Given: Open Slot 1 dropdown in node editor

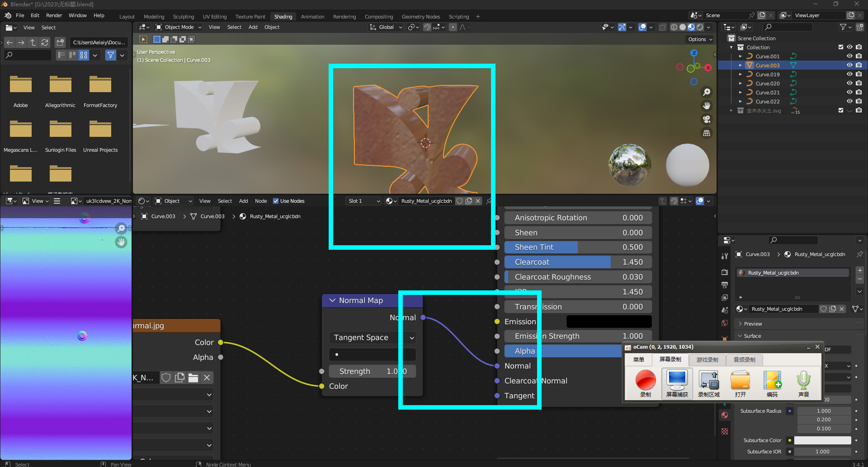Looking at the screenshot, I should (x=364, y=201).
